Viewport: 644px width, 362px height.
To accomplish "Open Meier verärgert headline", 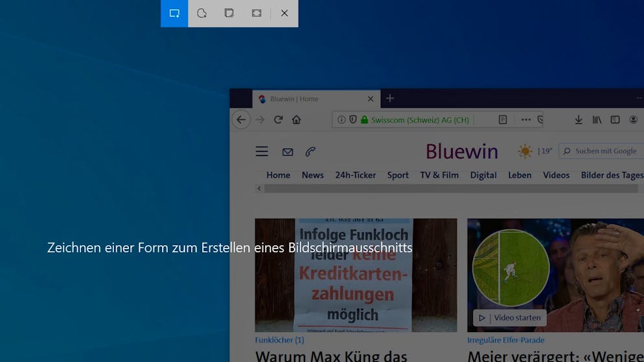I will pos(555,356).
